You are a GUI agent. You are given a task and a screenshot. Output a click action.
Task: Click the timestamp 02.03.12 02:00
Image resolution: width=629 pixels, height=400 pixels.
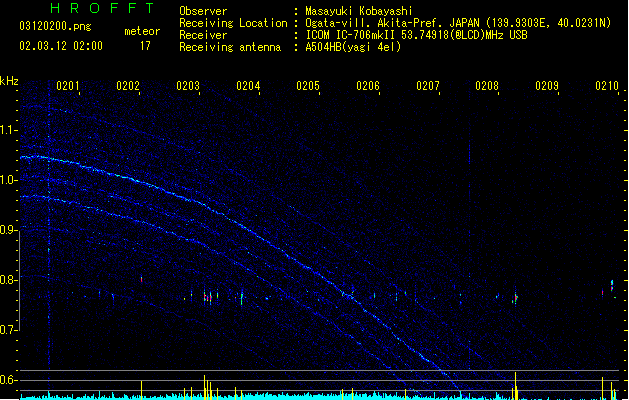[61, 46]
